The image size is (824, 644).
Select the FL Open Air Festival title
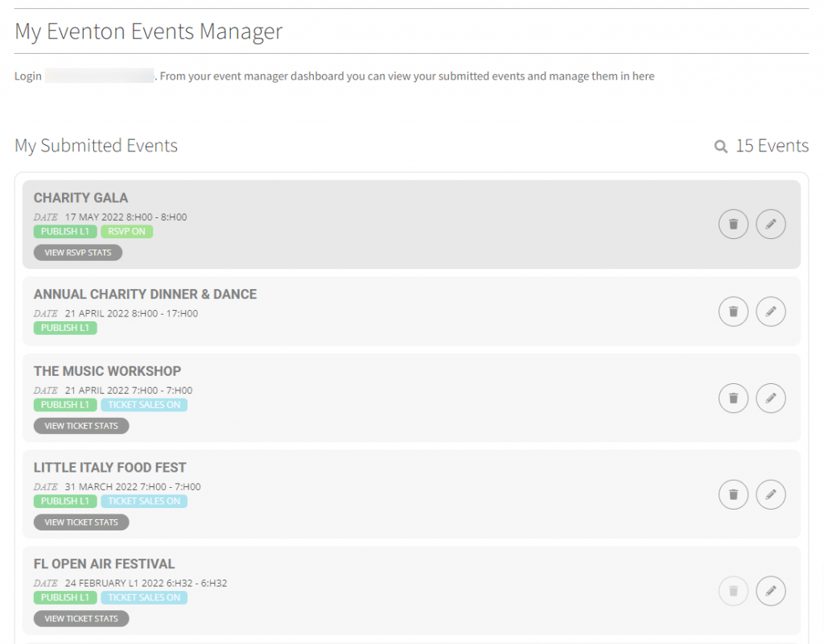pos(104,564)
